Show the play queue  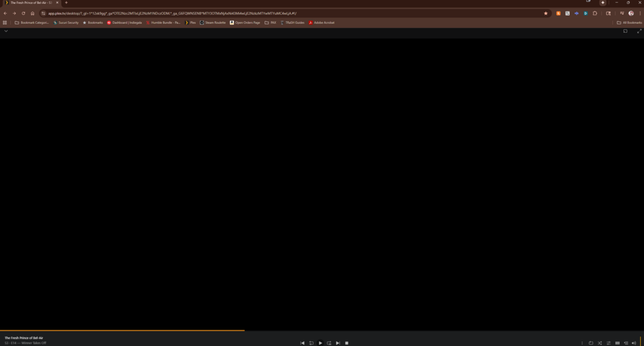point(626,343)
